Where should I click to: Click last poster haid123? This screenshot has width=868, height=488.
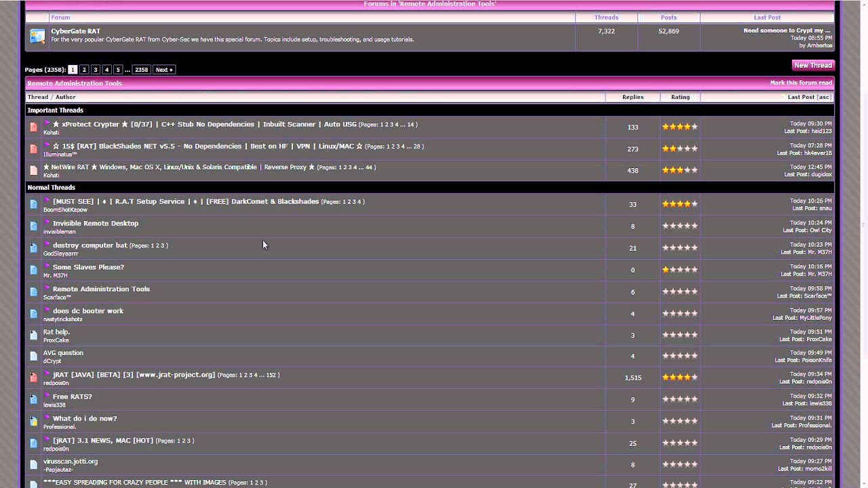pos(821,131)
